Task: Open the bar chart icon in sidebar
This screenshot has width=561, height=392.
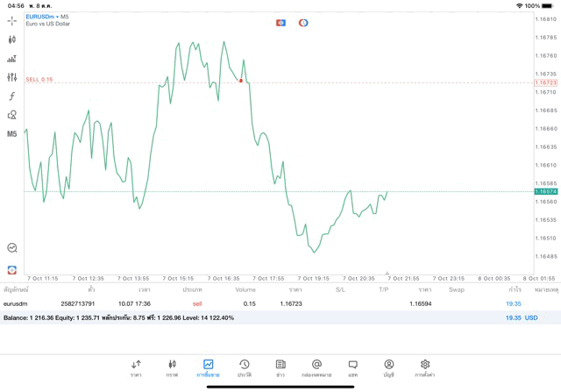Action: (12, 59)
